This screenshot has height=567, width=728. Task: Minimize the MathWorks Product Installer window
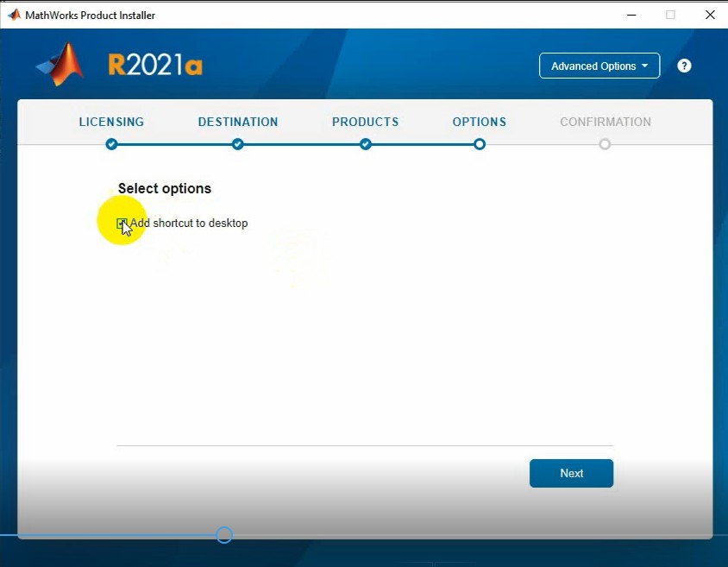631,15
